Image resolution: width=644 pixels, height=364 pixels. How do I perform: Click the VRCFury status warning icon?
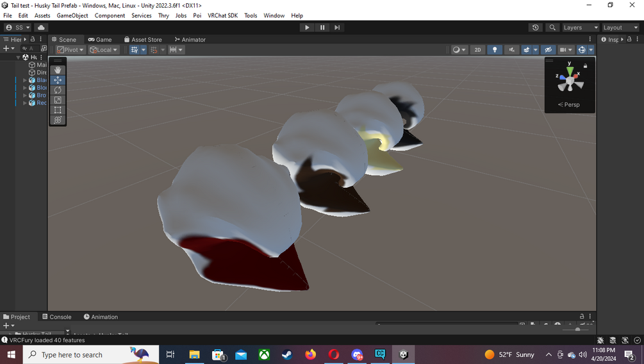pyautogui.click(x=4, y=340)
